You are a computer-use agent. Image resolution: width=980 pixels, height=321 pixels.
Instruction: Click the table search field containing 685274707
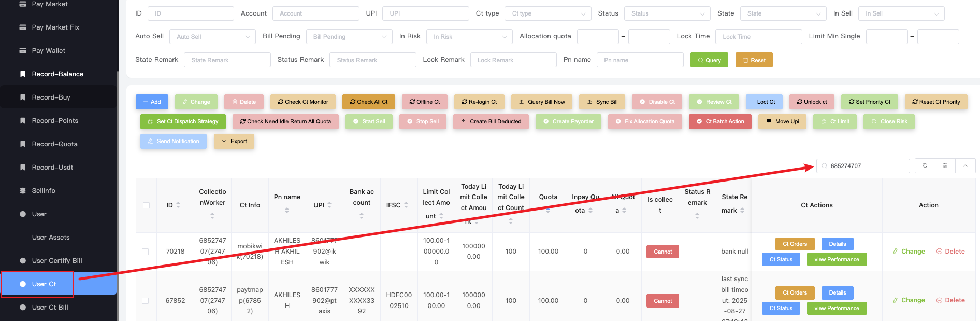[x=867, y=166]
